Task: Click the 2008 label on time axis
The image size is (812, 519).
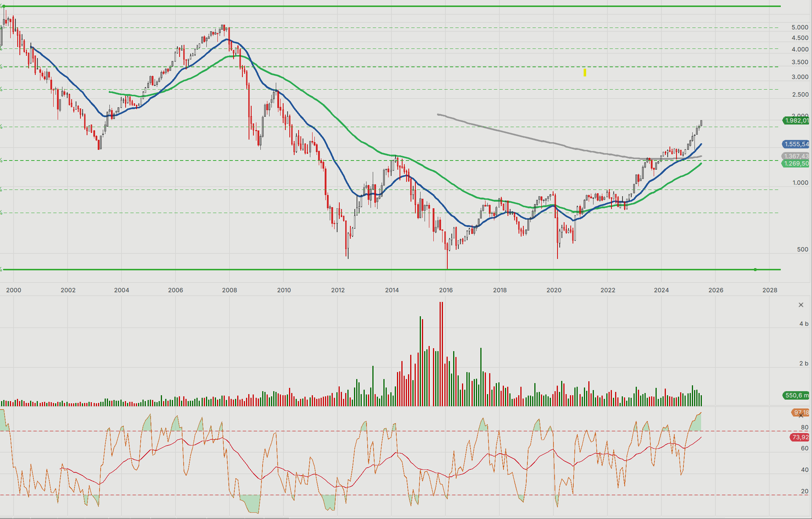Action: 230,290
